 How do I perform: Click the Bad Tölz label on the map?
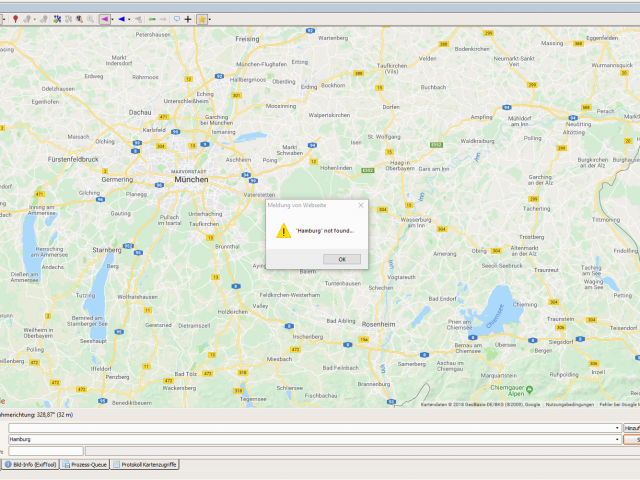(x=186, y=374)
